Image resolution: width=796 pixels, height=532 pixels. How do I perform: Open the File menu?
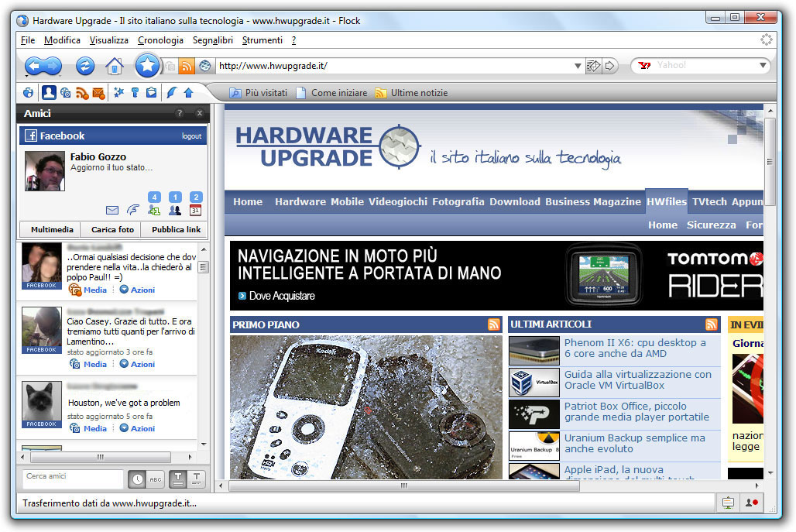(x=28, y=40)
